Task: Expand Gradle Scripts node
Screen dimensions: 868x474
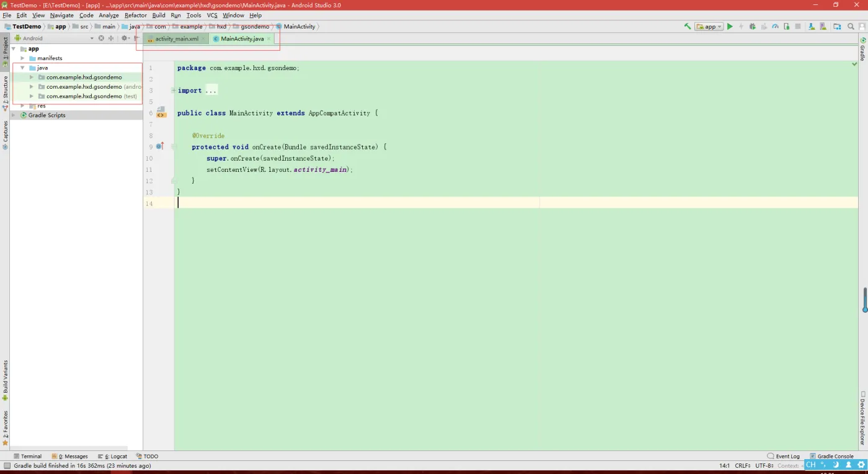Action: coord(14,115)
